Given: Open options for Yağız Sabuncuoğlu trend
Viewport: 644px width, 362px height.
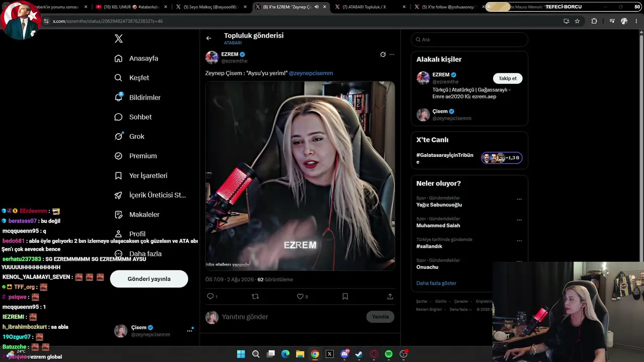Looking at the screenshot, I should coord(519,199).
